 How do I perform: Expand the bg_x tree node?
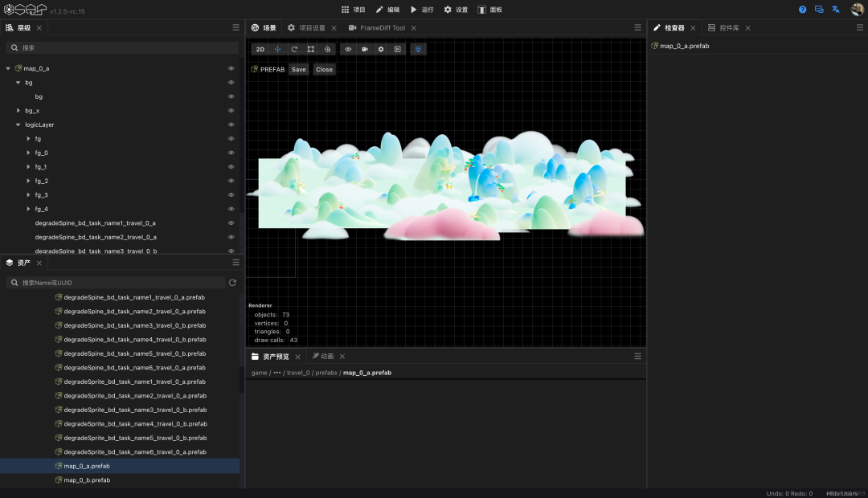click(x=18, y=111)
